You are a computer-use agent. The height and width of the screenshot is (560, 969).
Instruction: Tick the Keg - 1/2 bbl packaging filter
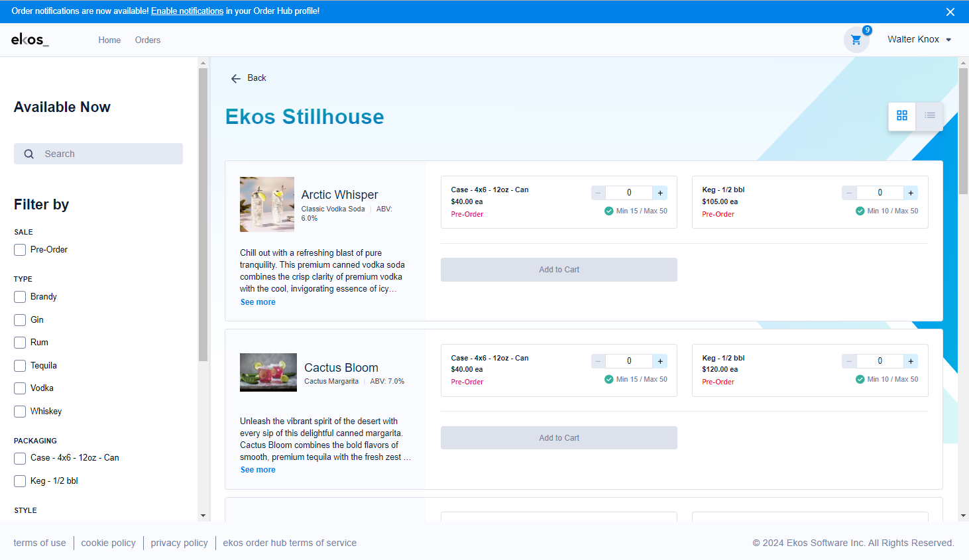(20, 481)
